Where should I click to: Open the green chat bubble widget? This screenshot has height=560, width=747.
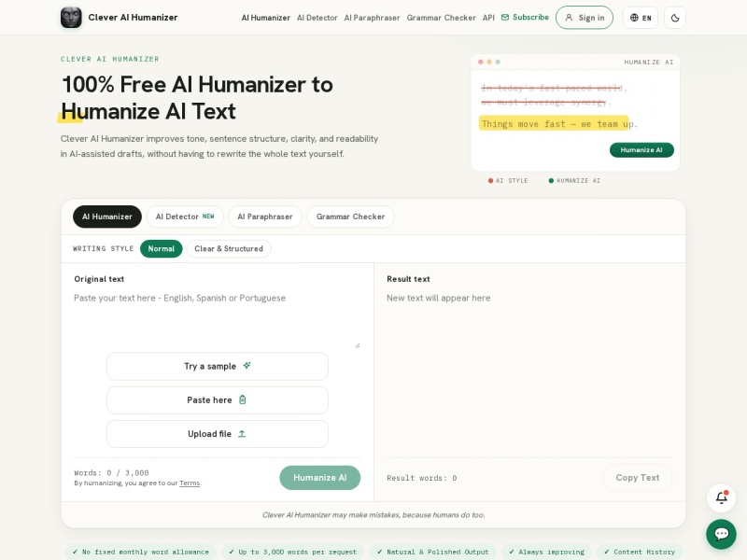721,534
